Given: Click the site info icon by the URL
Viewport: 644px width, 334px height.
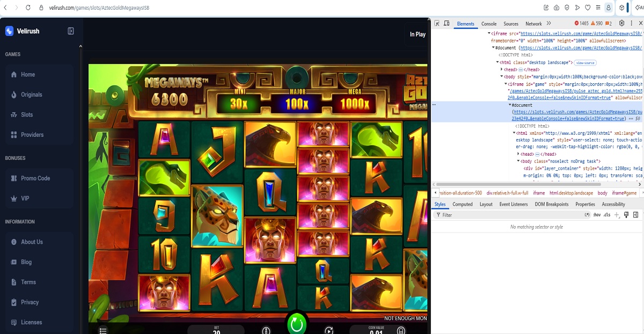Looking at the screenshot, I should click(x=42, y=8).
